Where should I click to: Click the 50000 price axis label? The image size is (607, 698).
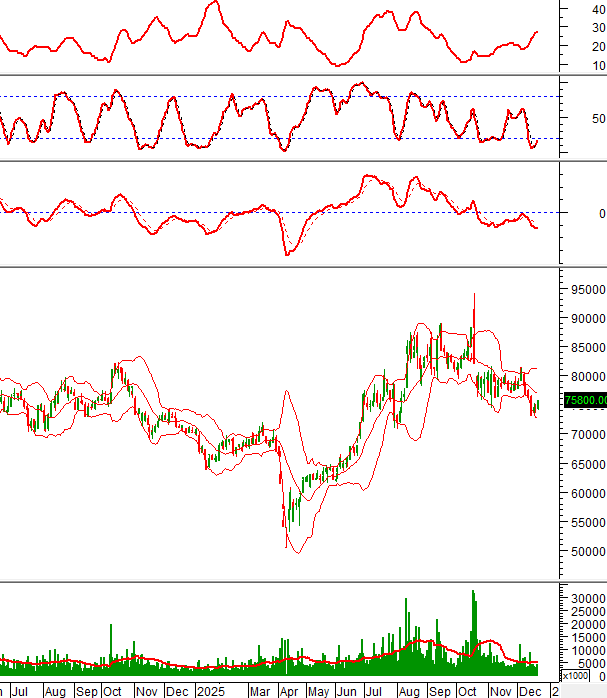click(x=586, y=551)
